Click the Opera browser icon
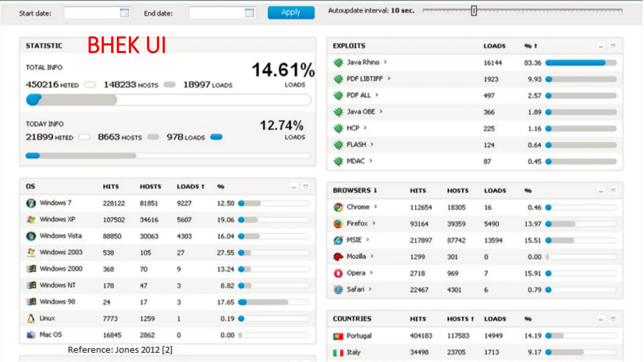The height and width of the screenshot is (362, 644). pos(338,273)
